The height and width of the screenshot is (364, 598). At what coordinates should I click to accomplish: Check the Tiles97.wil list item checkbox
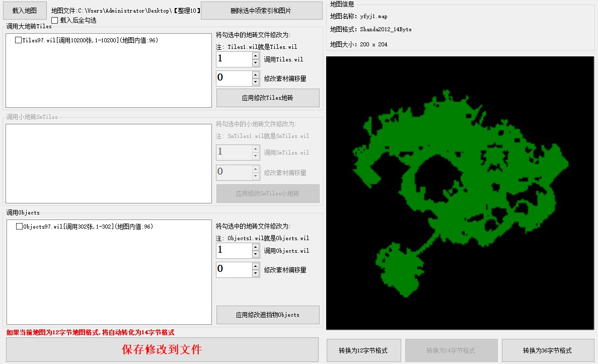pos(19,40)
